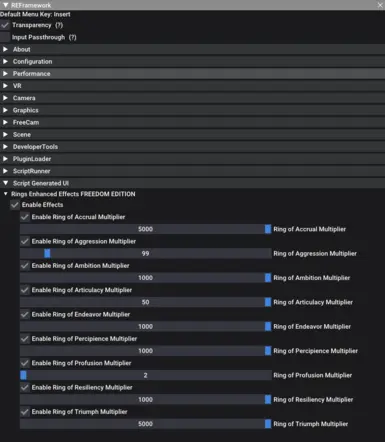Viewport: 385px width, 442px height.
Task: Expand the Scene section arrow
Action: click(5, 134)
